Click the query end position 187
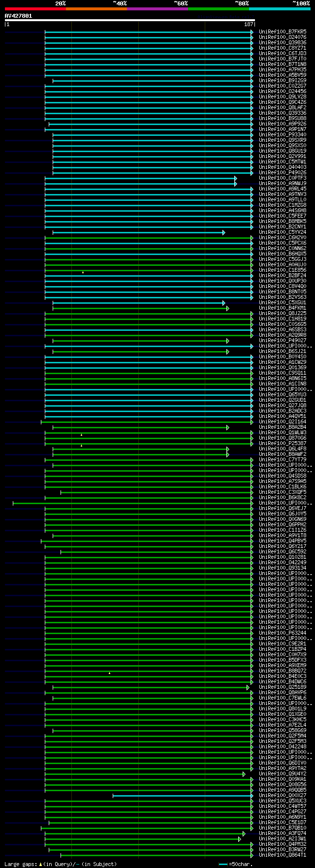The height and width of the screenshot is (868, 315). [x=249, y=24]
